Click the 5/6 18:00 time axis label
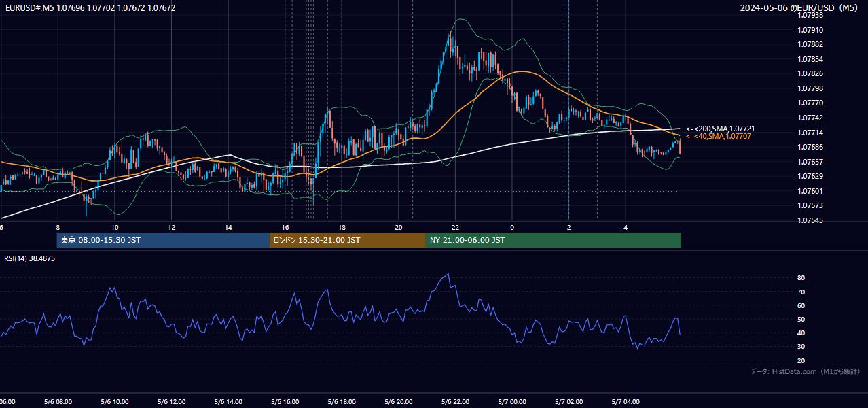Screen dimensions: 868x408 (x=342, y=402)
